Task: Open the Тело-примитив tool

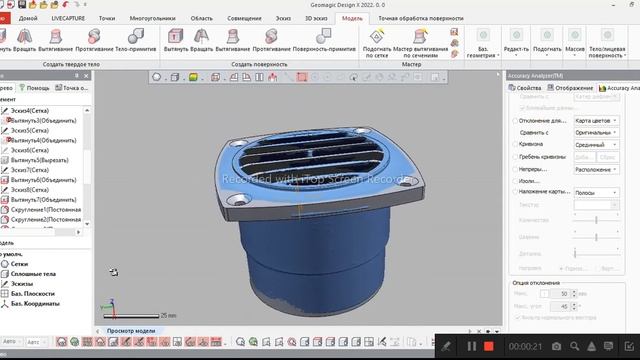Action: coord(136,40)
